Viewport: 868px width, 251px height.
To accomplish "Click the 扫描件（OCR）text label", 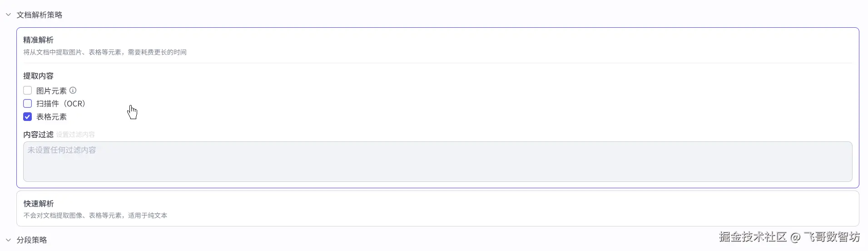I will [x=61, y=104].
